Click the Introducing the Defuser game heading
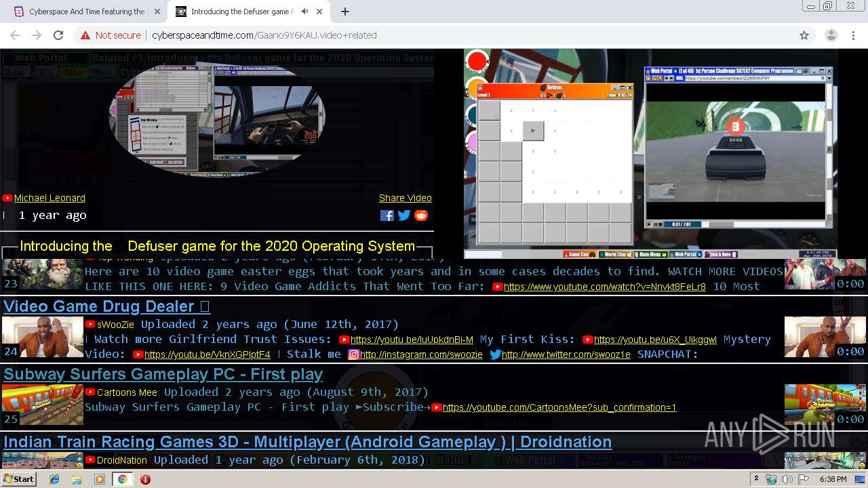Viewport: 868px width, 488px height. click(217, 246)
